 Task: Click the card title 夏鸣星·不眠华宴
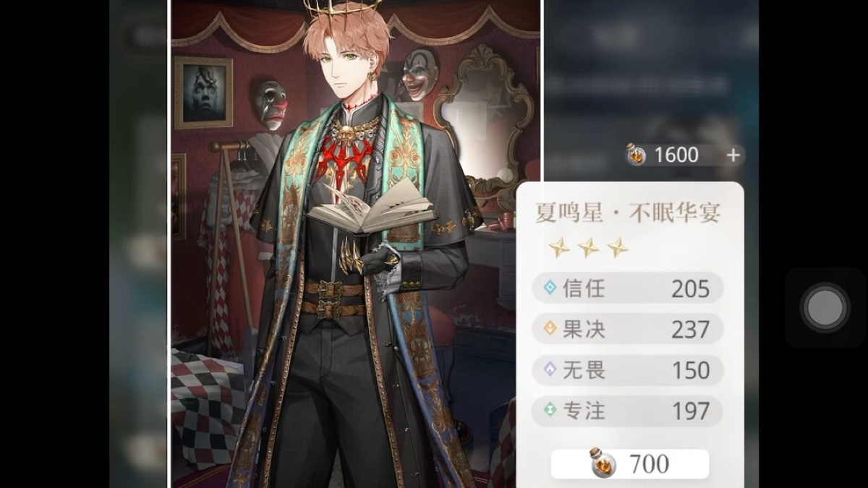click(628, 212)
